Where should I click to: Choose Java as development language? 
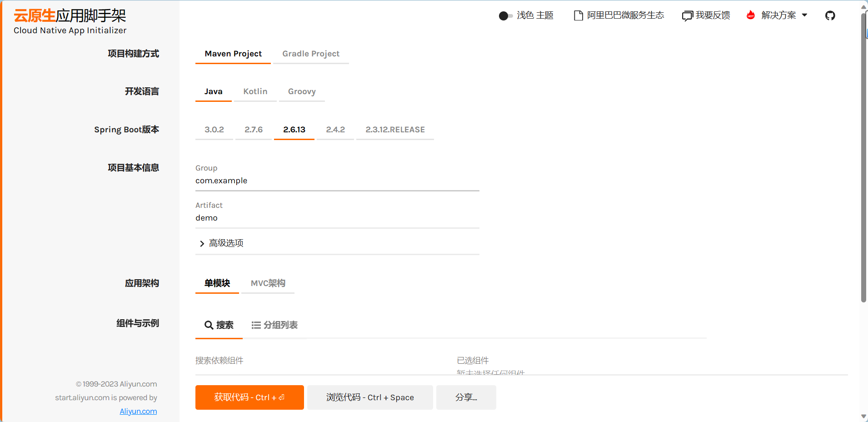[213, 91]
